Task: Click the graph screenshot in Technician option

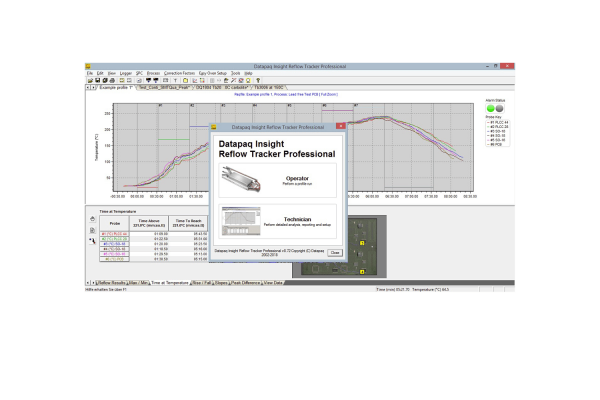Action: pyautogui.click(x=241, y=221)
